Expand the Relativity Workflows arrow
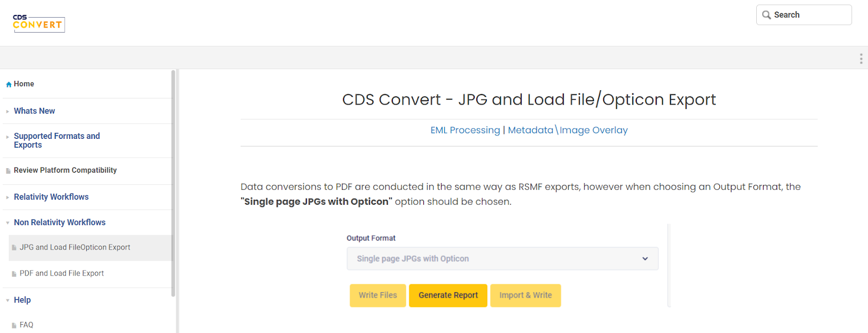This screenshot has height=333, width=868. [x=8, y=197]
